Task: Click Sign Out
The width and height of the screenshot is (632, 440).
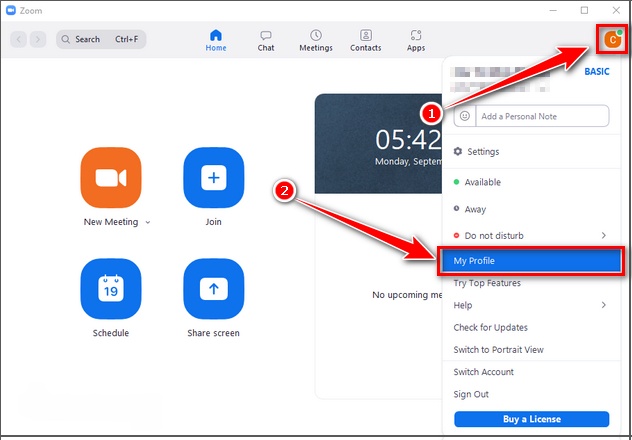Action: [x=531, y=394]
